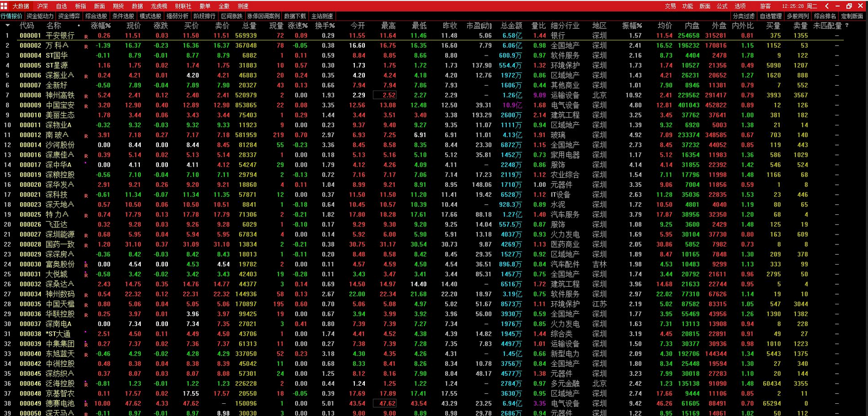The image size is (868, 416).
Task: Click the 游客 user label
Action: coord(765,6)
